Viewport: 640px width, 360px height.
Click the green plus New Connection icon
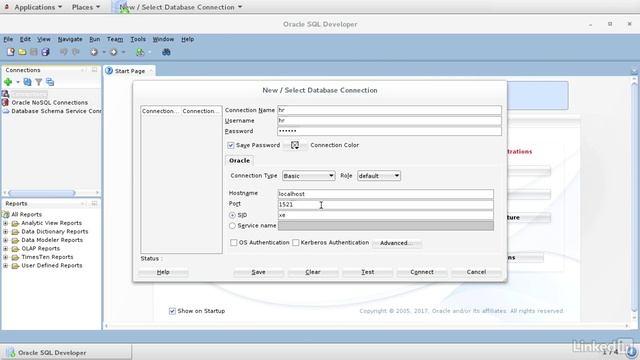pyautogui.click(x=8, y=82)
